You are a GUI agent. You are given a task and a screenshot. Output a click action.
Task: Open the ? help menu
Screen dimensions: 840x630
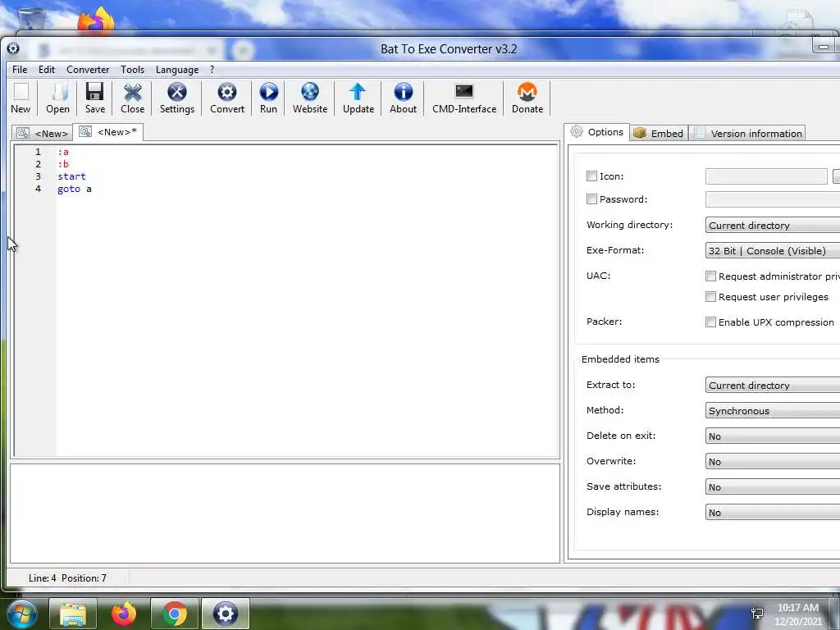tap(212, 70)
